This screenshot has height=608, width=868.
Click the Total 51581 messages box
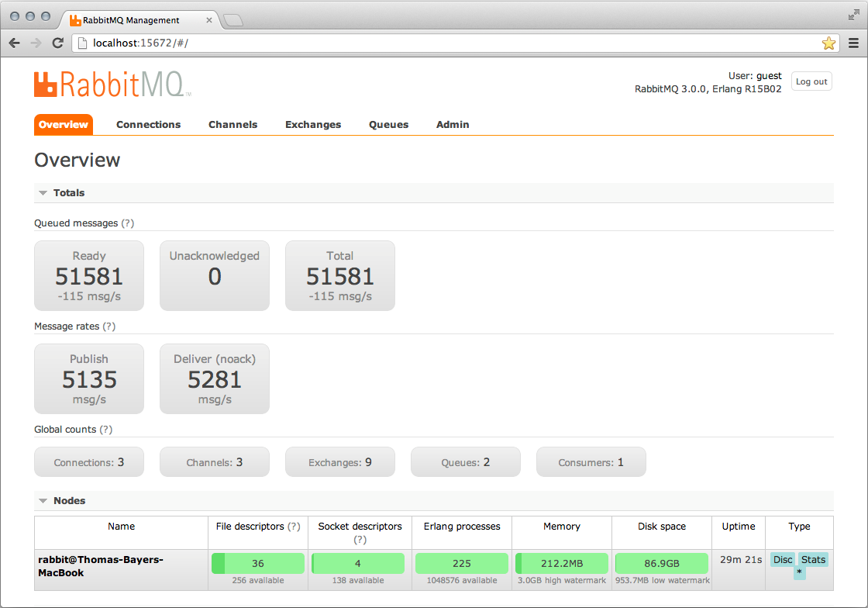(340, 275)
